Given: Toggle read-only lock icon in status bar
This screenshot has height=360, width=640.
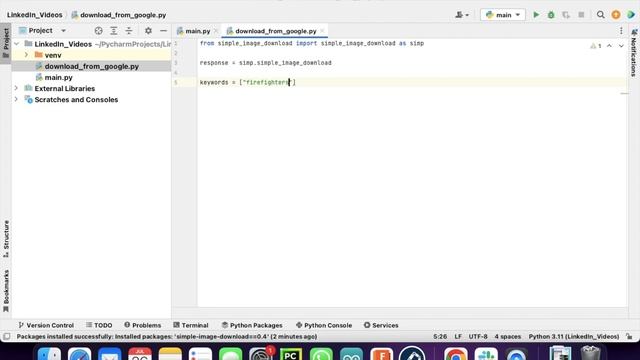Looking at the screenshot, I should (x=629, y=337).
